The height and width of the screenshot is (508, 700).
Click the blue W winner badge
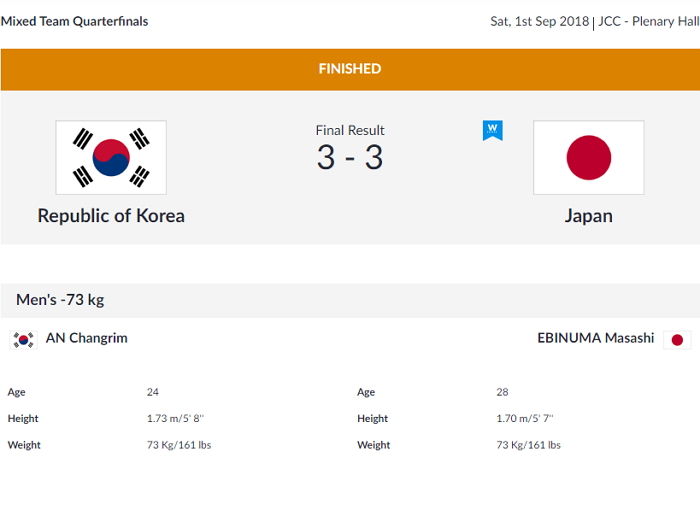click(x=493, y=130)
